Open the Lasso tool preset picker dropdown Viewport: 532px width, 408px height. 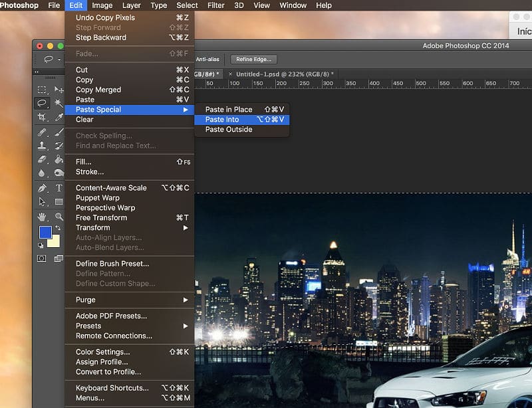(x=51, y=59)
